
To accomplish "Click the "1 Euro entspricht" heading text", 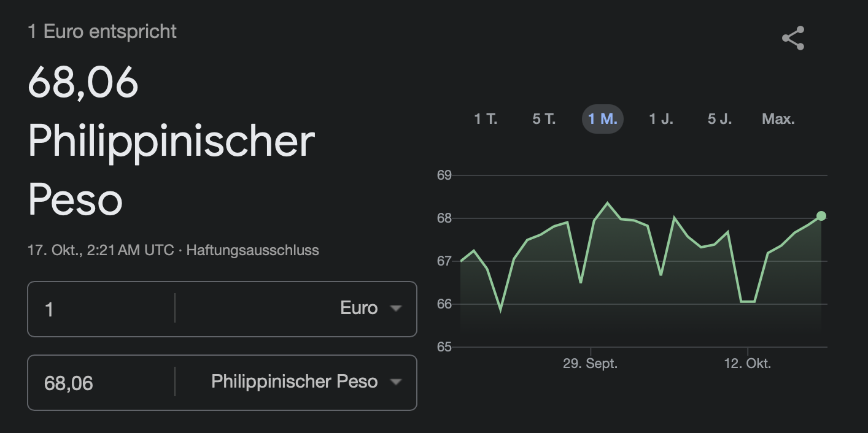I will click(102, 31).
